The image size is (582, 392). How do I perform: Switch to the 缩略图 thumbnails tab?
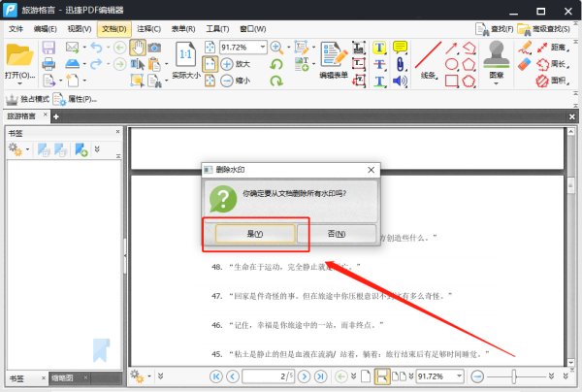62,378
